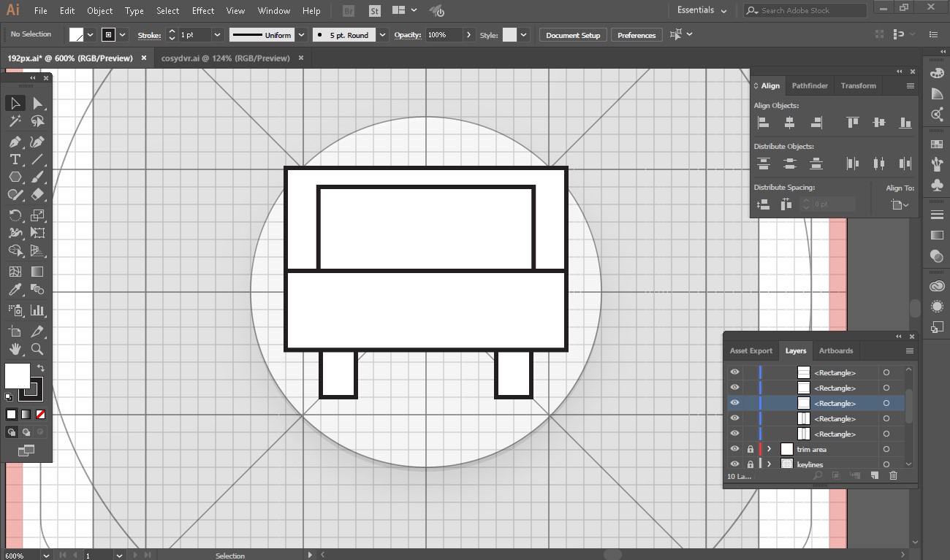
Task: Enable Draw Behind mode
Action: 26,432
